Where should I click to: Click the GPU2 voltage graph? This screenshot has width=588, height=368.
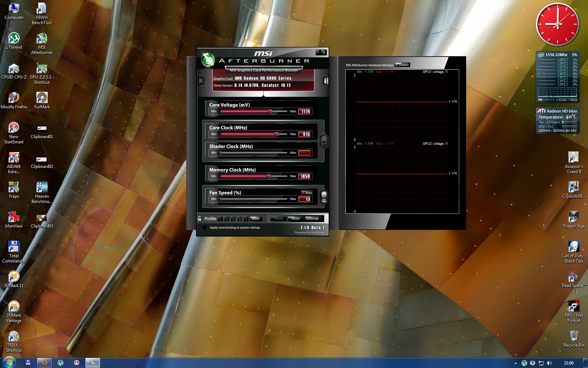tap(402, 178)
